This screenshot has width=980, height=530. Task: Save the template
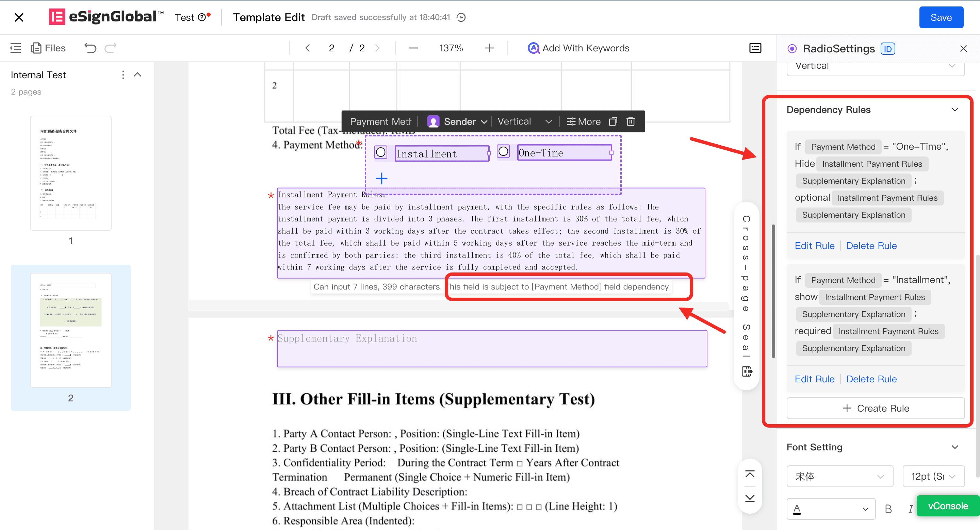point(941,17)
